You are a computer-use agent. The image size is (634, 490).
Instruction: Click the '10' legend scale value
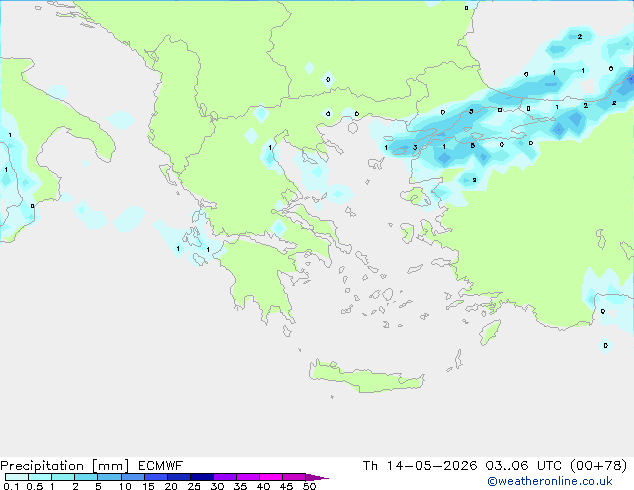click(125, 486)
